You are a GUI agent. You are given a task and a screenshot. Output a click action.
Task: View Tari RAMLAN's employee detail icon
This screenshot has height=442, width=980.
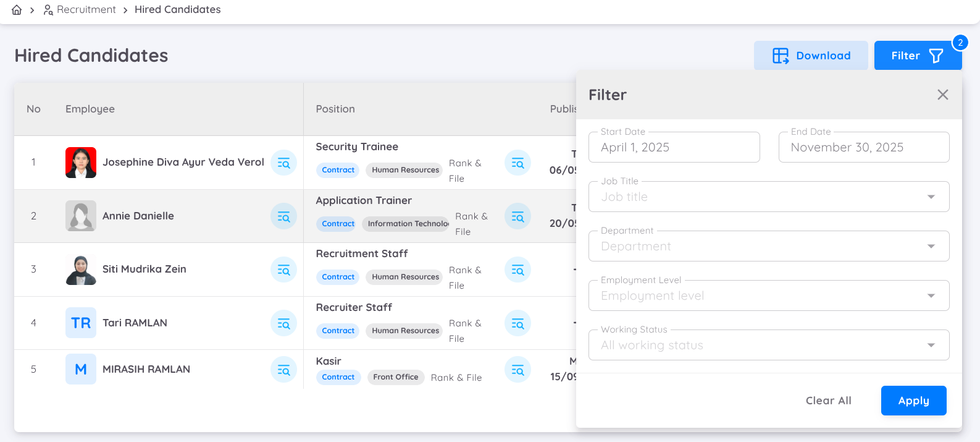283,323
